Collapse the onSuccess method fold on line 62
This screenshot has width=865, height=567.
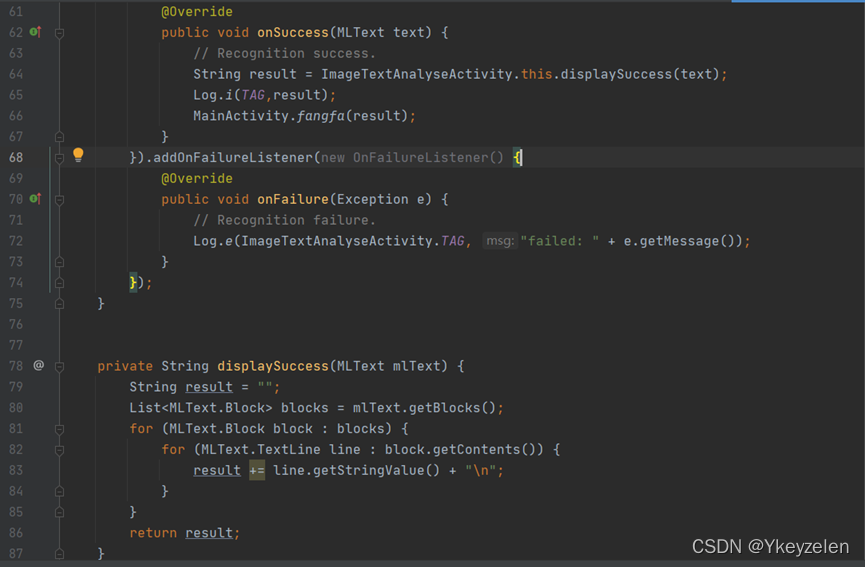coord(60,33)
